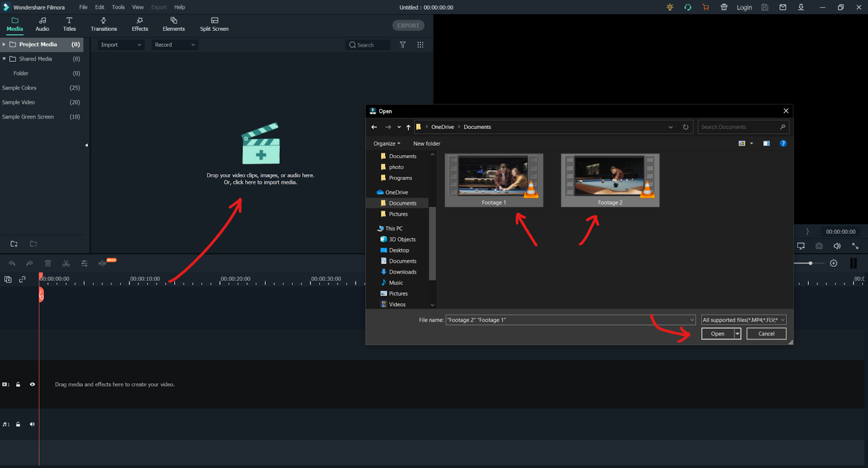Click the adjust settings sliders icon in timeline
Viewport: 868px width, 468px height.
[x=84, y=264]
